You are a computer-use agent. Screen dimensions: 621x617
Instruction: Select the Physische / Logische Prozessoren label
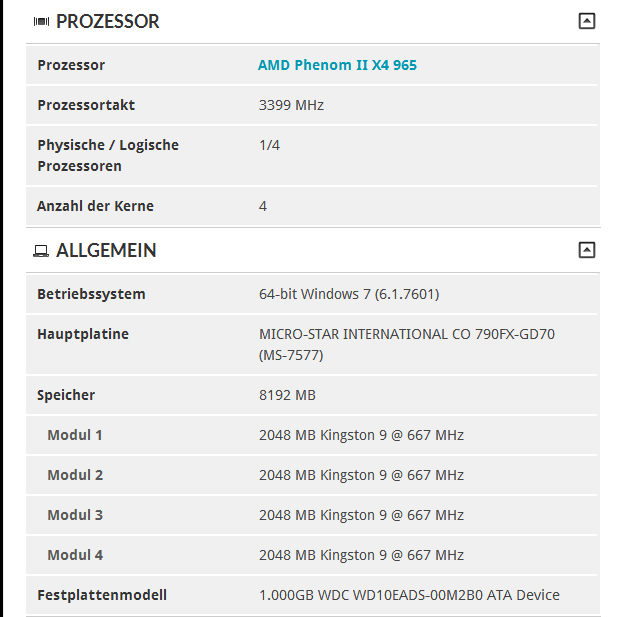(x=108, y=155)
